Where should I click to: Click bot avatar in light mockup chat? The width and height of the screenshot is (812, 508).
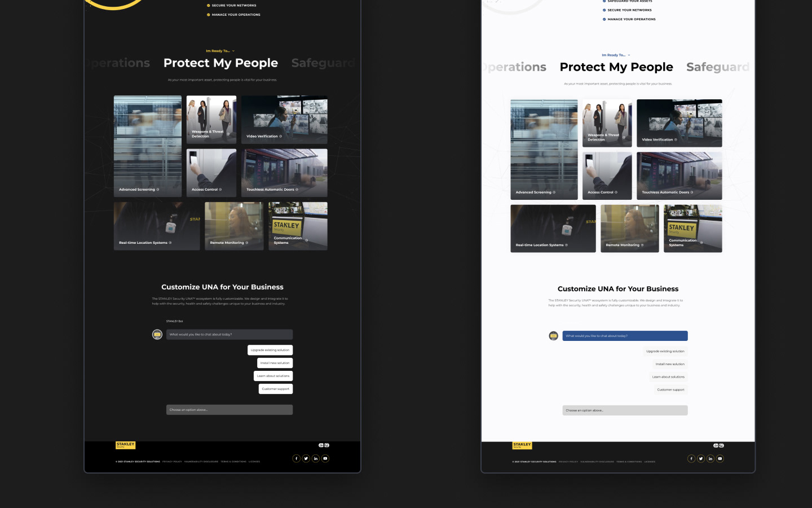(554, 336)
